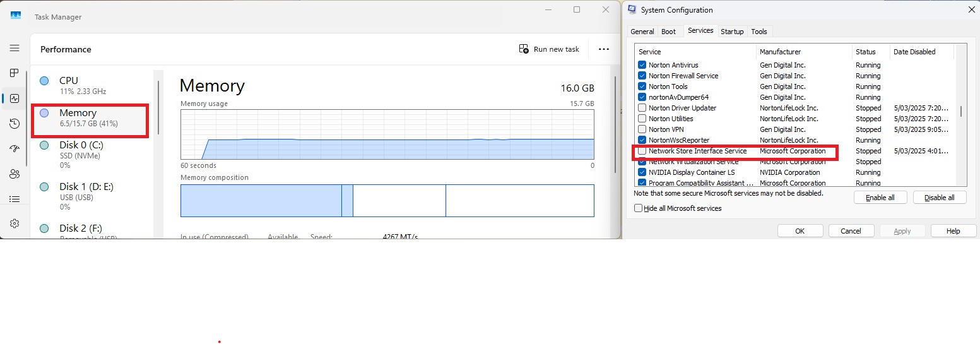Viewport: 980px width, 344px height.
Task: Open Startup apps icon in sidebar
Action: point(15,149)
